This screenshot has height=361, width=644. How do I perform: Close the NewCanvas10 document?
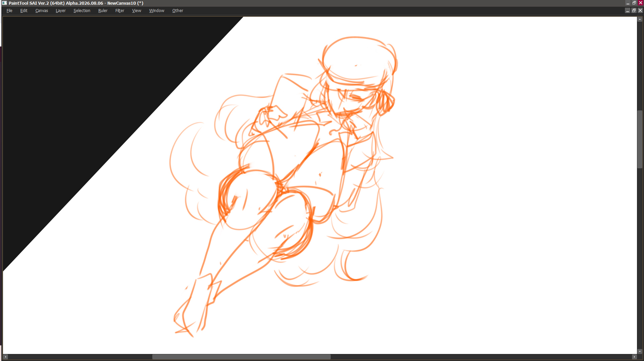[640, 11]
